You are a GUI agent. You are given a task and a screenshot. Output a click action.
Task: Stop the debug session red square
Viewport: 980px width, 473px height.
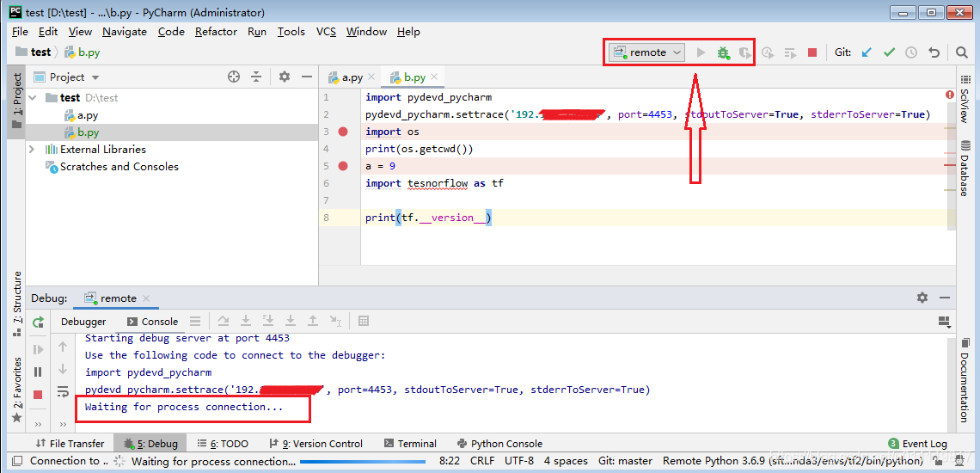(x=38, y=394)
